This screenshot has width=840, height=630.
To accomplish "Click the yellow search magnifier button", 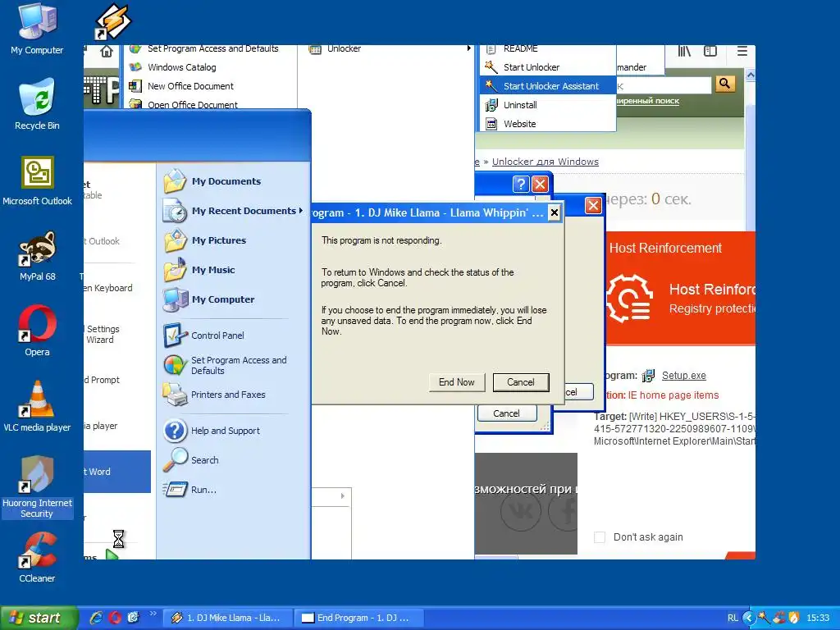I will click(x=725, y=84).
